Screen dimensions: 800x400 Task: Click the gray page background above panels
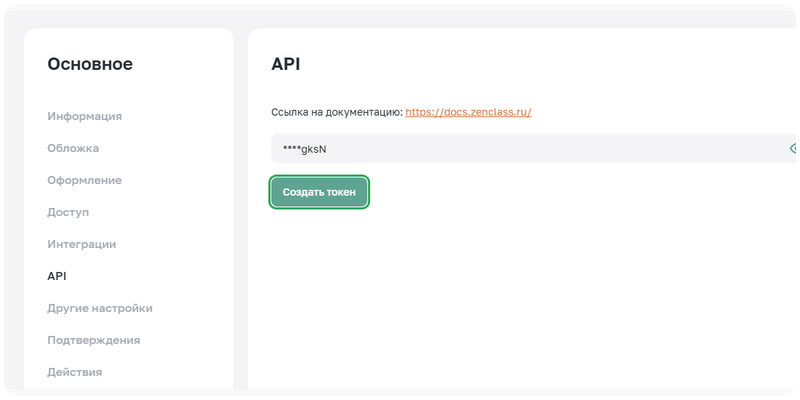[400, 14]
